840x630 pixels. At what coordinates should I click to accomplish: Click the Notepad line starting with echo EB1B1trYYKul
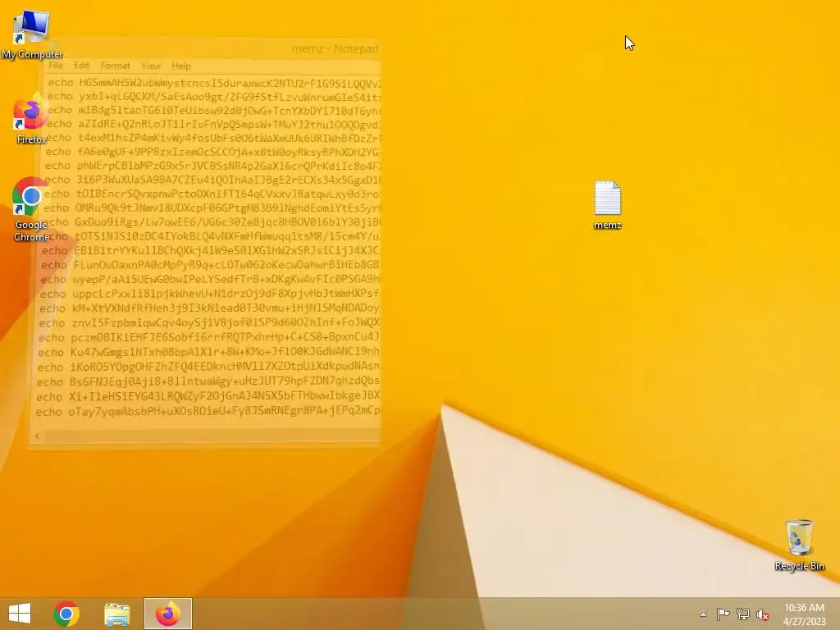pyautogui.click(x=211, y=251)
